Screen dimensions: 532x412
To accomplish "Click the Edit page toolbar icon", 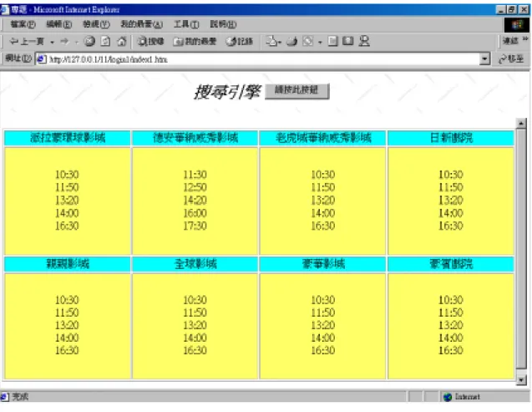I will (307, 42).
